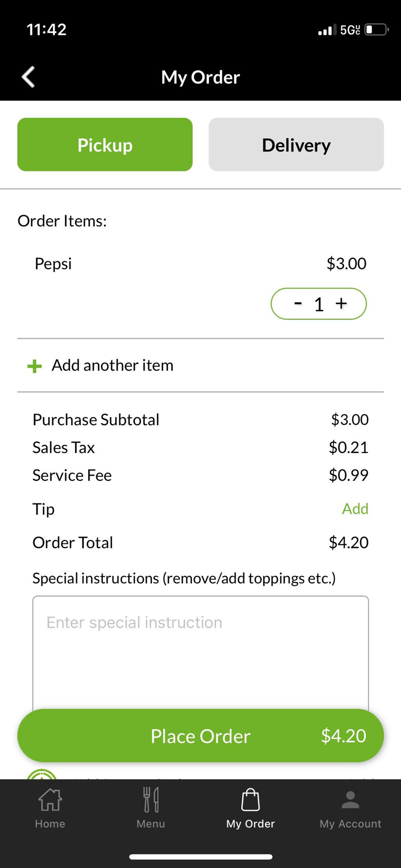Tap the cellular signal bars icon
The image size is (401, 868).
click(327, 30)
